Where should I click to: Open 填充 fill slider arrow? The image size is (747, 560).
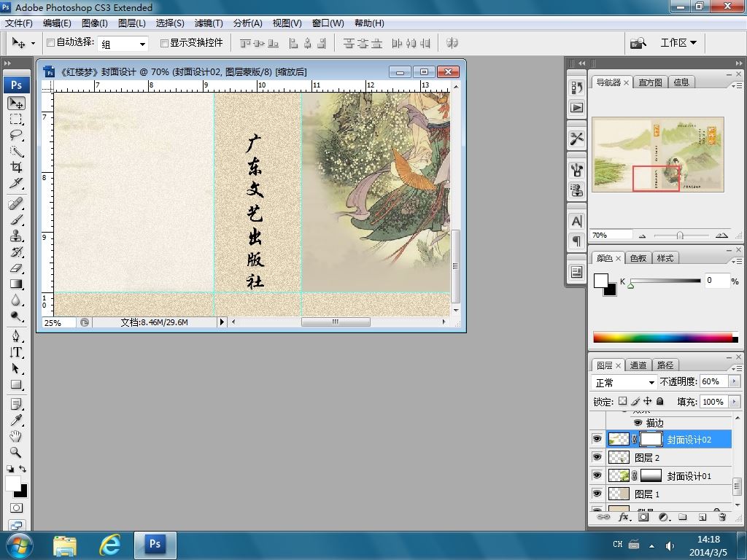[734, 402]
